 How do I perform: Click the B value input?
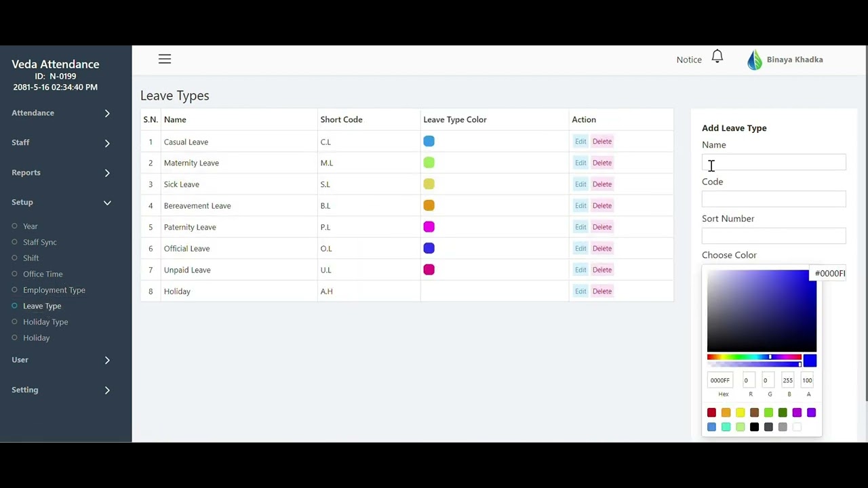click(789, 380)
